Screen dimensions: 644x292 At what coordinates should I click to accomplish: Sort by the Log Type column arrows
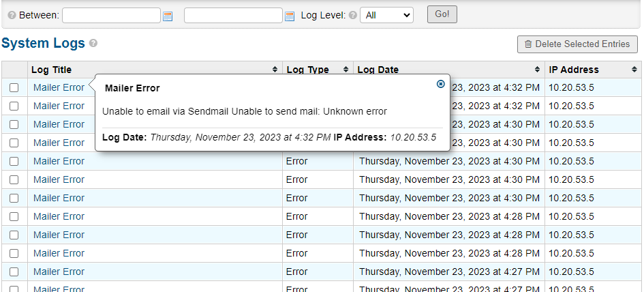point(346,70)
